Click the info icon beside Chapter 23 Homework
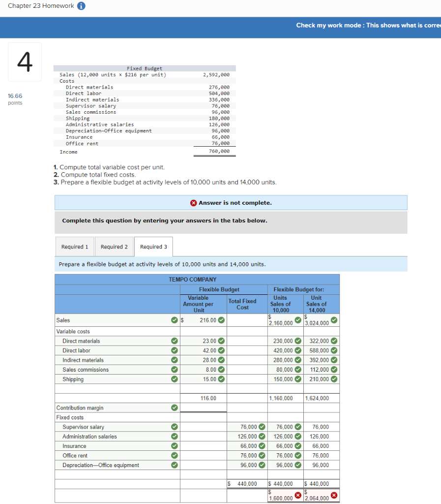The width and height of the screenshot is (441, 504). coord(81,6)
